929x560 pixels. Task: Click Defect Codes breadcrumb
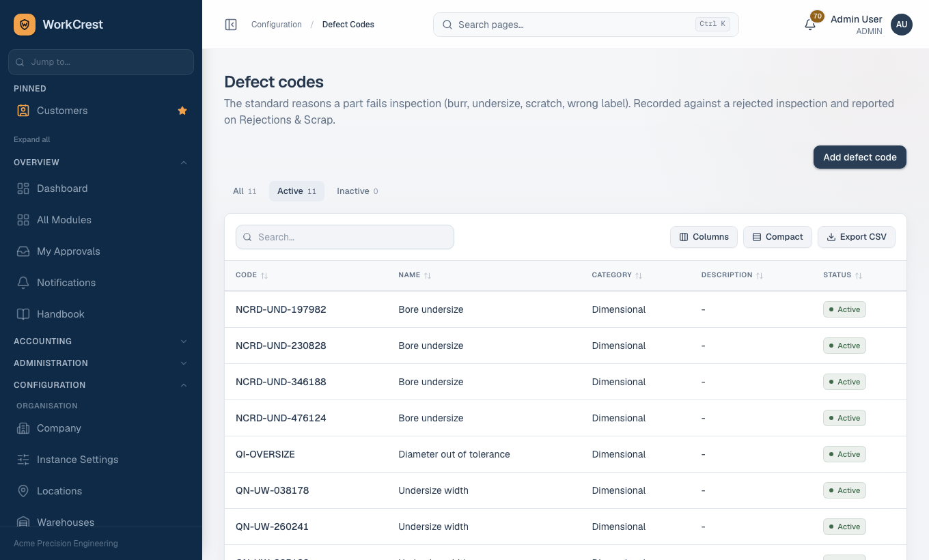point(348,25)
